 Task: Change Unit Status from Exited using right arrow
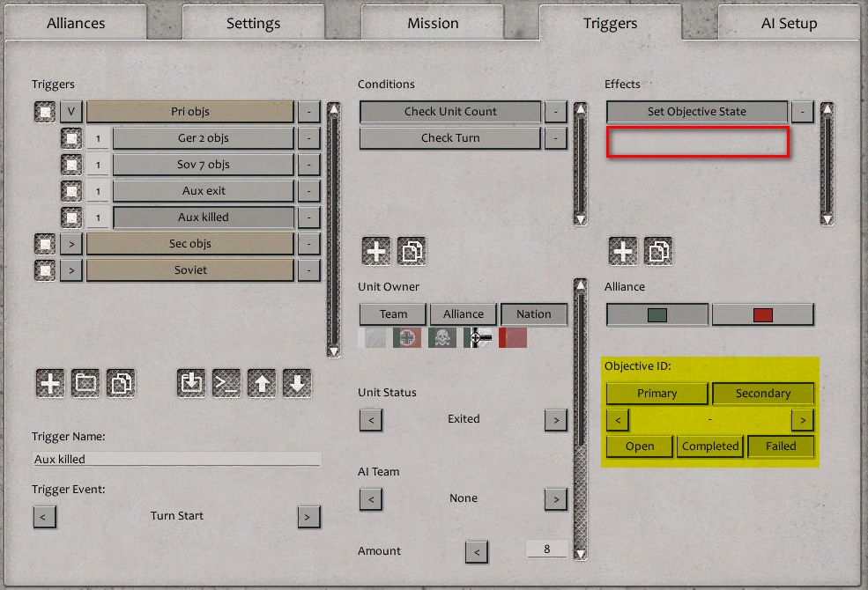point(555,420)
